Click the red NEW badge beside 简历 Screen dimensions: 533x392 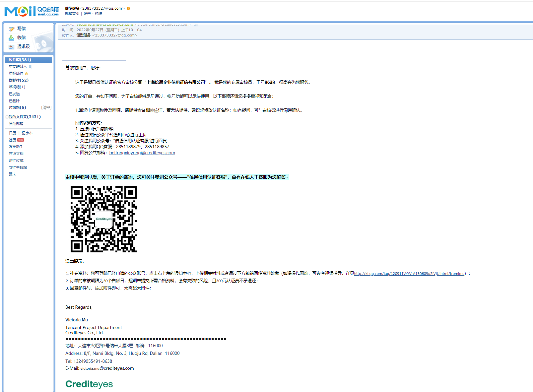21,140
